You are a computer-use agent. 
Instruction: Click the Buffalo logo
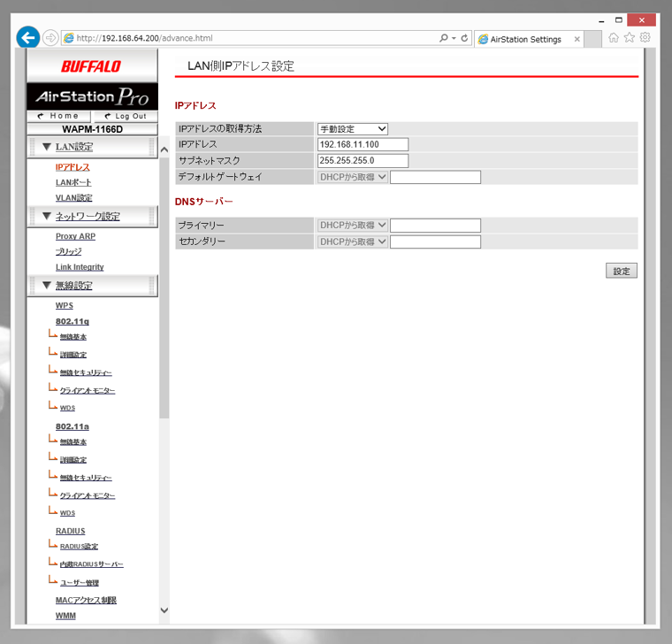click(91, 66)
